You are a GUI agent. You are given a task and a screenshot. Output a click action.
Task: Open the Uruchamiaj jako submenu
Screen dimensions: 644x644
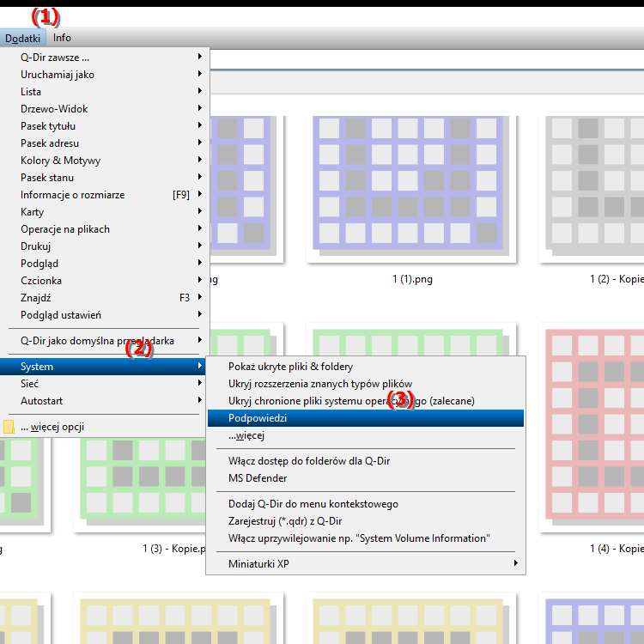(105, 75)
